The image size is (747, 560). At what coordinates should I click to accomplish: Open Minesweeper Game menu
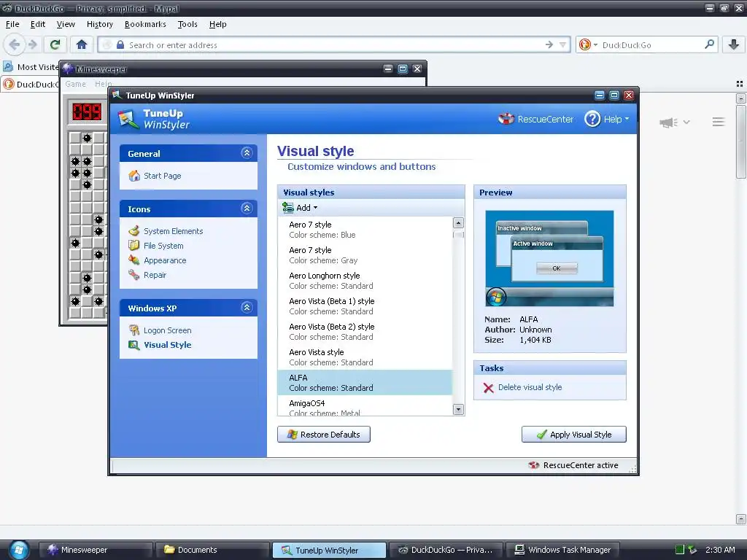tap(75, 84)
